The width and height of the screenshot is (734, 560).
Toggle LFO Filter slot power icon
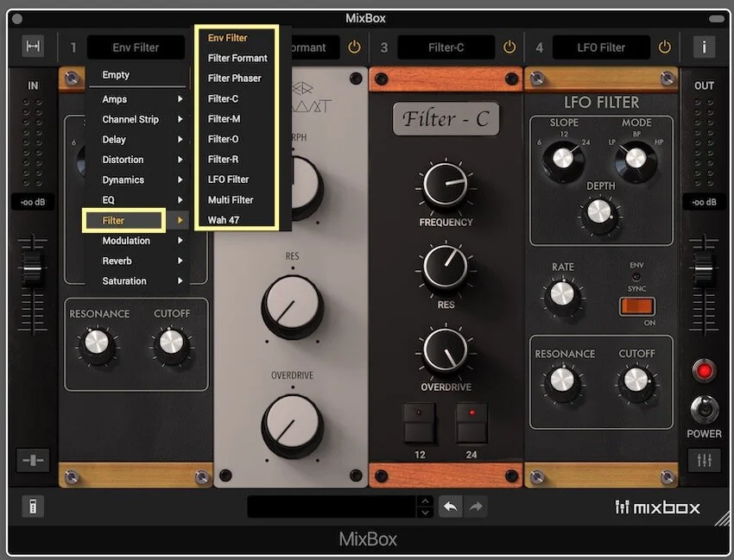pyautogui.click(x=665, y=47)
